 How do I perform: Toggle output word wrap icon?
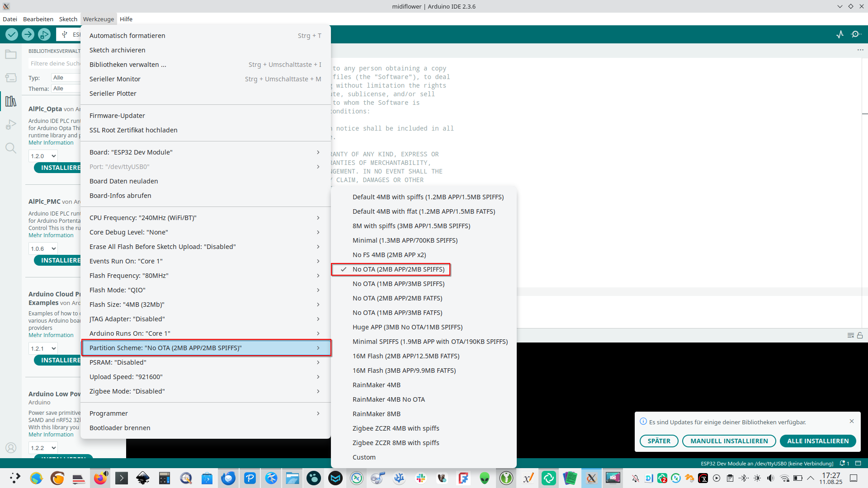point(850,335)
